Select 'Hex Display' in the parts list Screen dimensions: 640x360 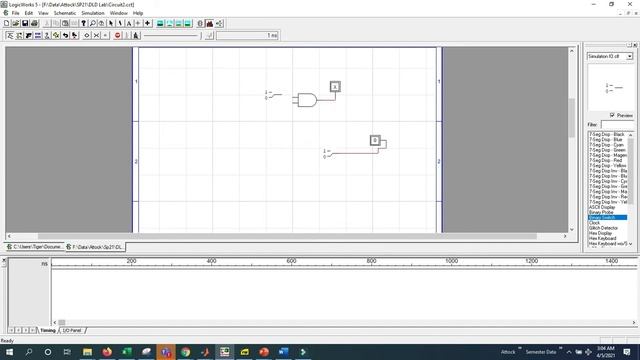click(600, 233)
